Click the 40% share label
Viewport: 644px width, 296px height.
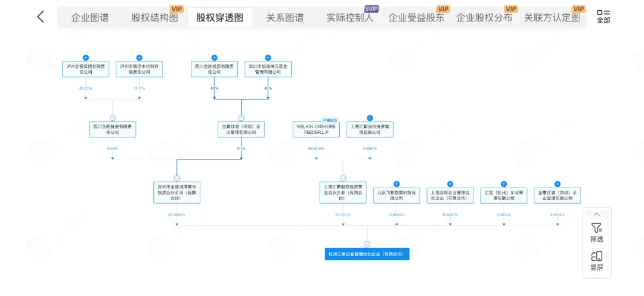coord(268,88)
